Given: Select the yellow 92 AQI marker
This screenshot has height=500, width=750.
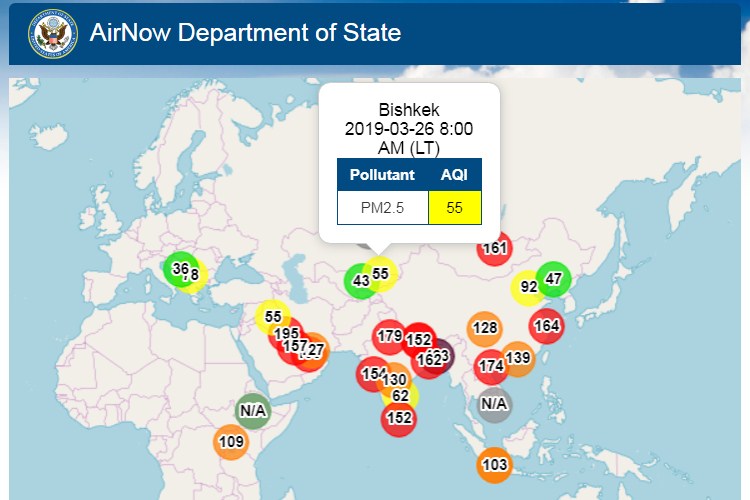Looking at the screenshot, I should tap(527, 288).
